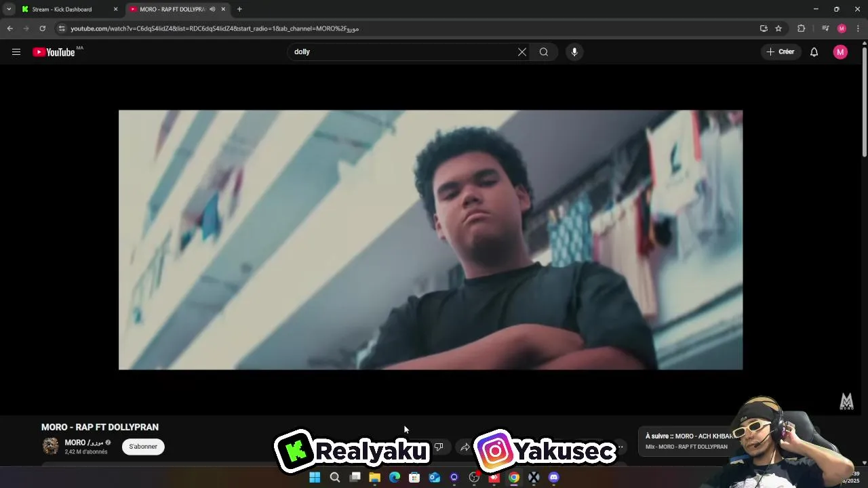Open Windows taskbar search
This screenshot has width=868, height=488.
click(x=334, y=477)
